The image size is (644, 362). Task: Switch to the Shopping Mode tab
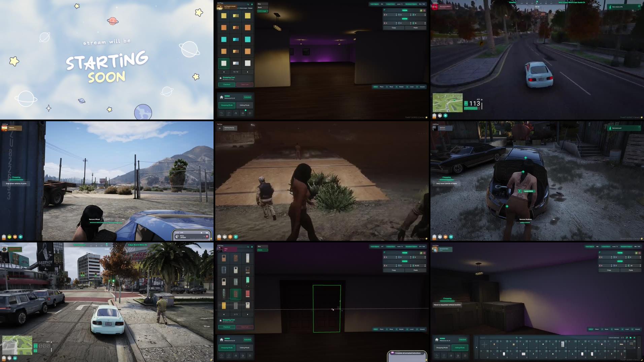pyautogui.click(x=227, y=105)
